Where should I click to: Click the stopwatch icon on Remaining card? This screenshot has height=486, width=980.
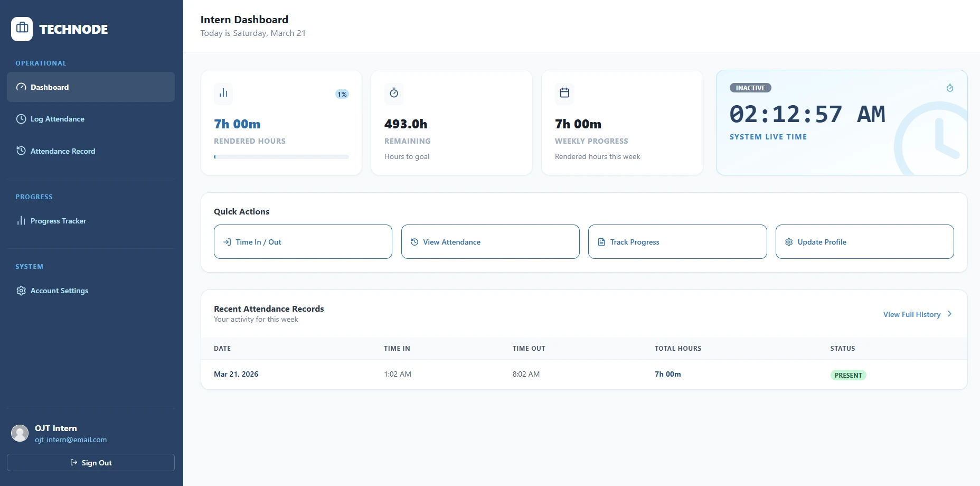[x=394, y=93]
